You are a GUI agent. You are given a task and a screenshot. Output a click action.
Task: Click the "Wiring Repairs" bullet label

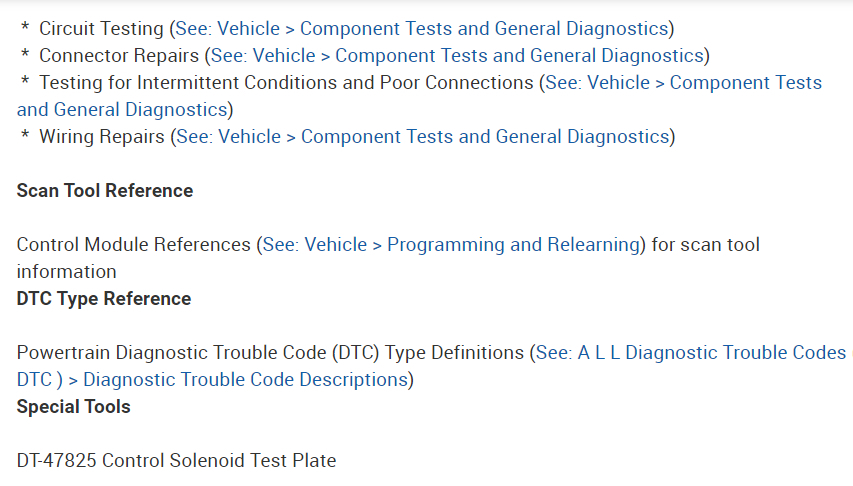102,136
